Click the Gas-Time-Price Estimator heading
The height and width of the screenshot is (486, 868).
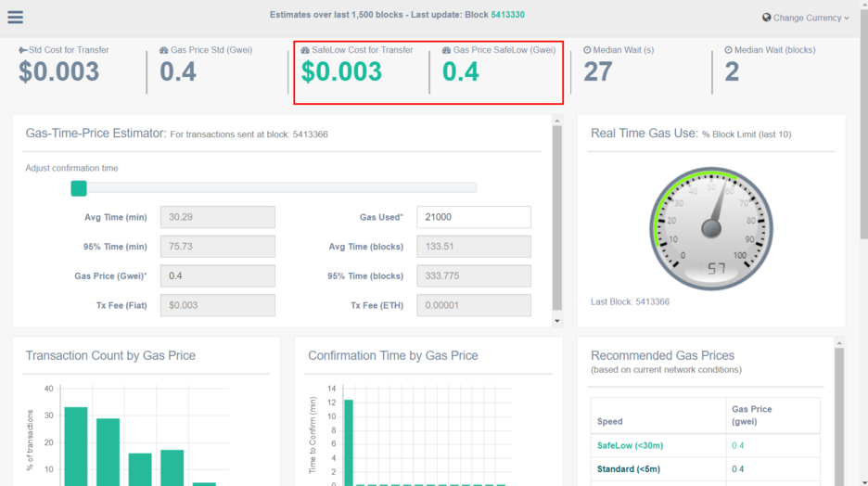[96, 134]
